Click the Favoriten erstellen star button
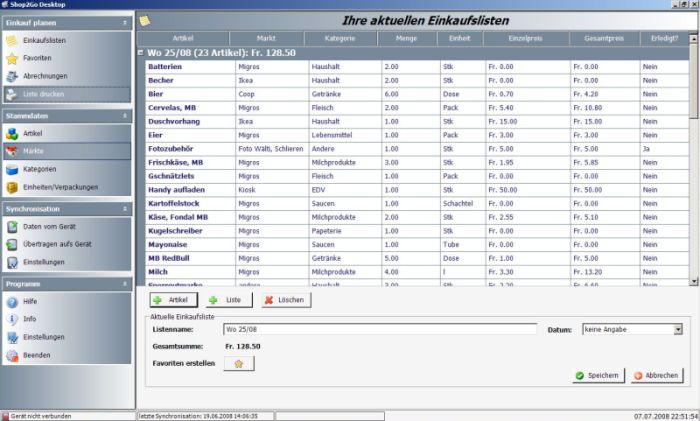Viewport: 700px width, 421px height. tap(239, 363)
